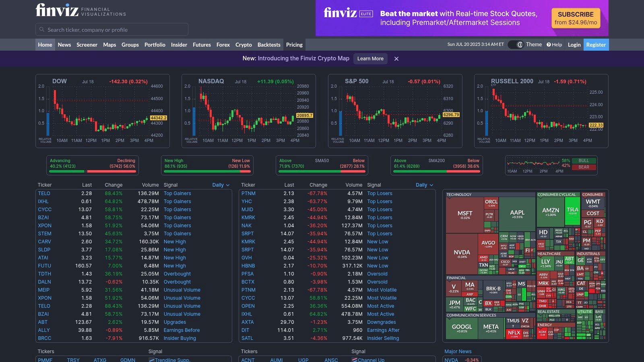Click the Earnings Before signal link

point(182,330)
